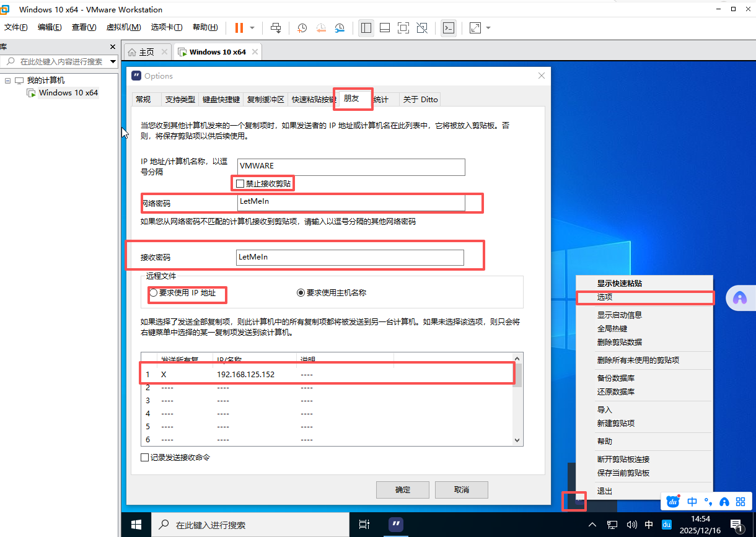This screenshot has height=537, width=756.
Task: Show hidden tray icons chevron
Action: [x=592, y=525]
